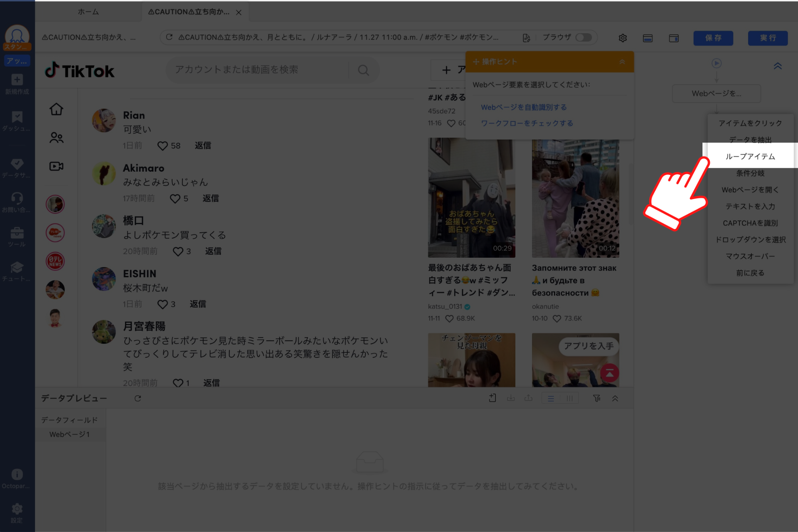Open チュートリアル sidebar icon
This screenshot has height=532, width=798.
[17, 271]
